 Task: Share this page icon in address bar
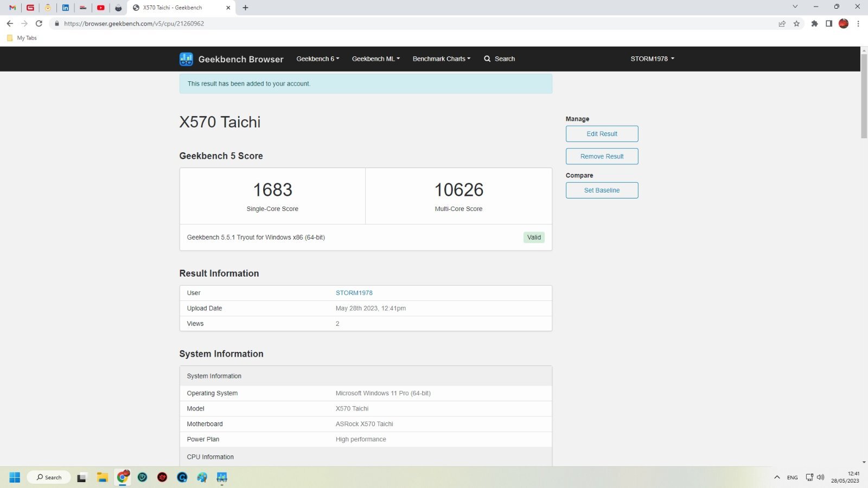pos(782,23)
